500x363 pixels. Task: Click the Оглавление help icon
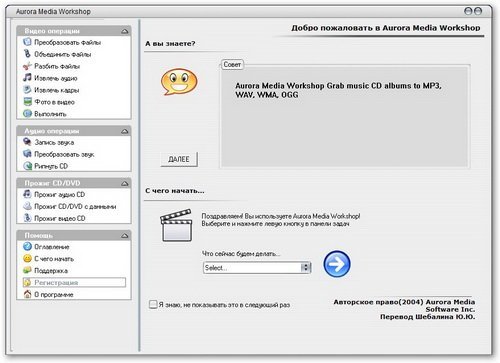(27, 246)
